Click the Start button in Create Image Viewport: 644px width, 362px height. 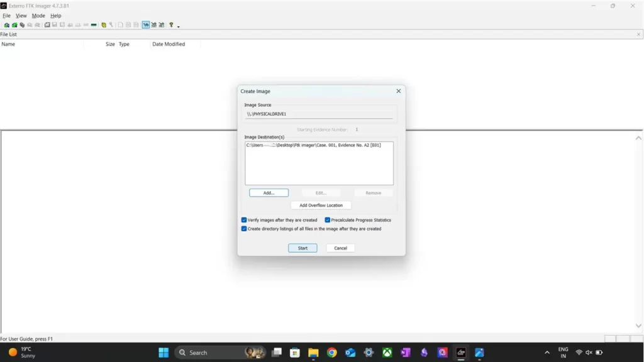303,248
